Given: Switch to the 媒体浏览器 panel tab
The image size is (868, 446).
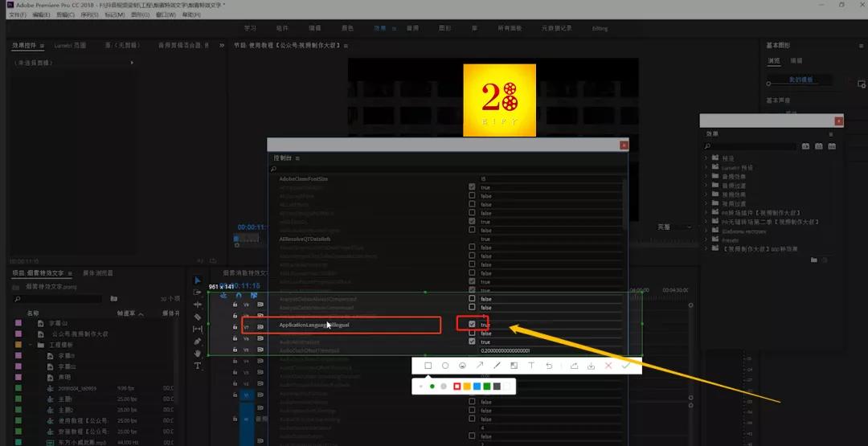Looking at the screenshot, I should (x=98, y=272).
